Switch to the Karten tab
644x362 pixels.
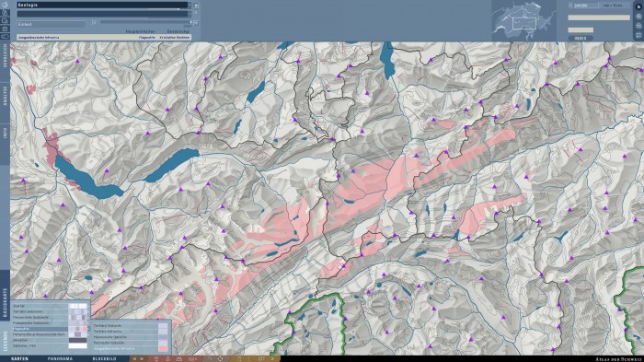pyautogui.click(x=19, y=358)
